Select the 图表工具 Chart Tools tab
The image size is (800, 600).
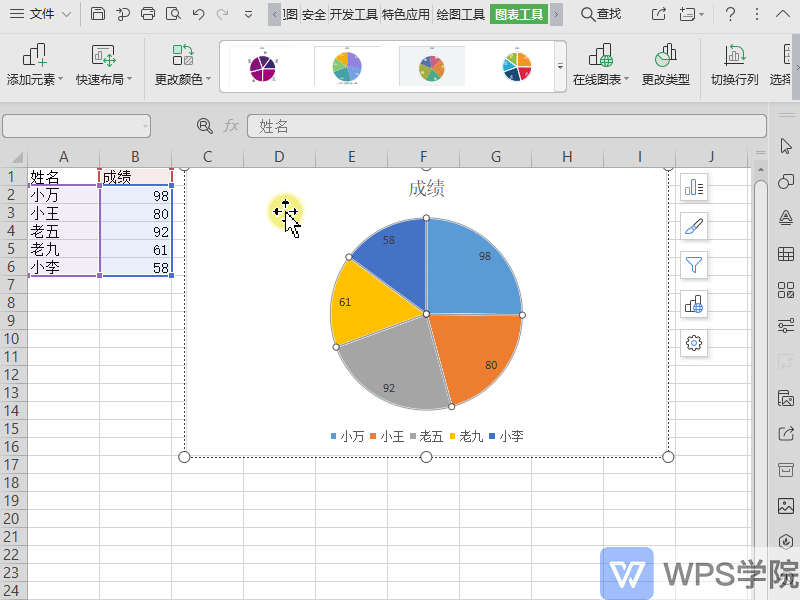point(519,14)
